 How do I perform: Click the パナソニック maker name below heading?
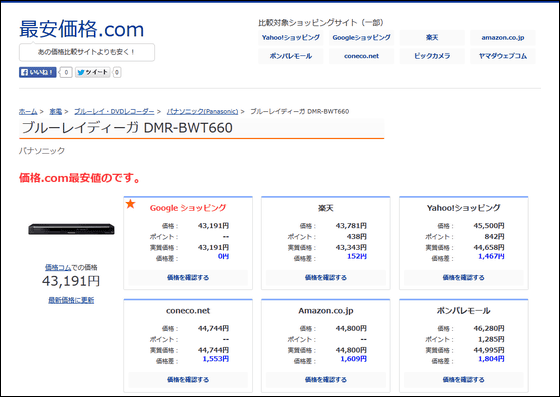click(x=42, y=151)
